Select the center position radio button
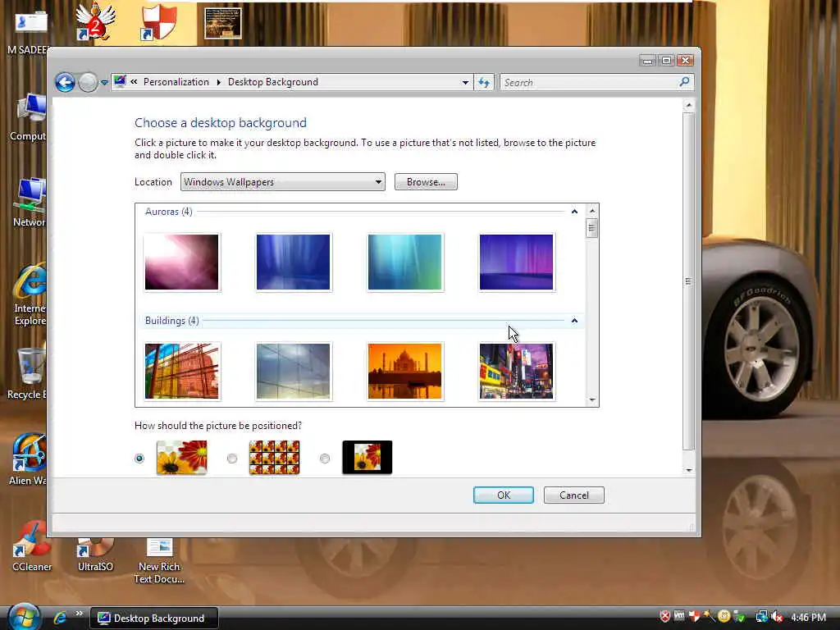This screenshot has height=630, width=840. pyautogui.click(x=325, y=459)
